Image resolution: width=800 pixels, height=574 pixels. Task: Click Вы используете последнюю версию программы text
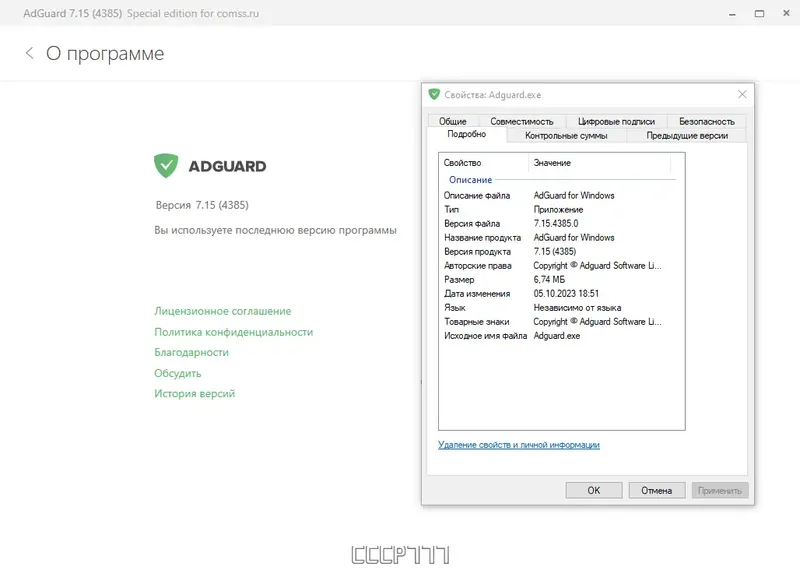coord(275,230)
